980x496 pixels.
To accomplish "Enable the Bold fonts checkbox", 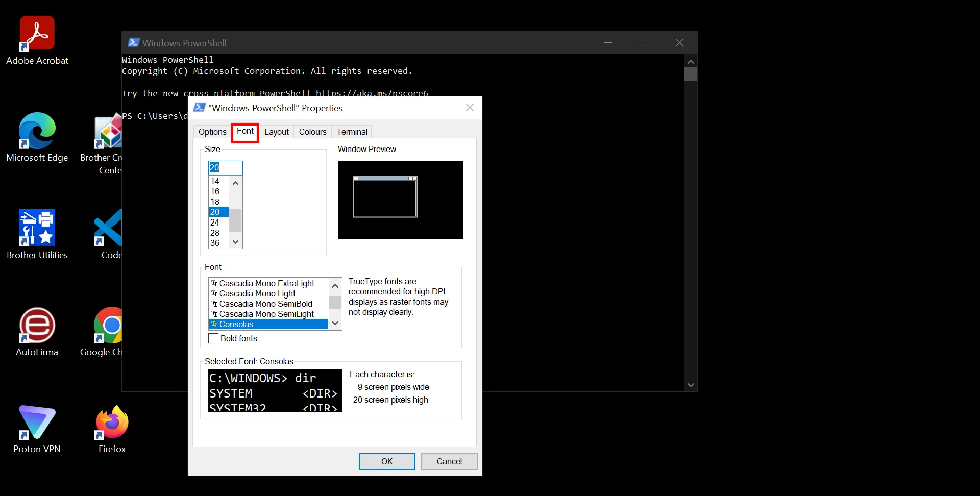I will pyautogui.click(x=213, y=338).
